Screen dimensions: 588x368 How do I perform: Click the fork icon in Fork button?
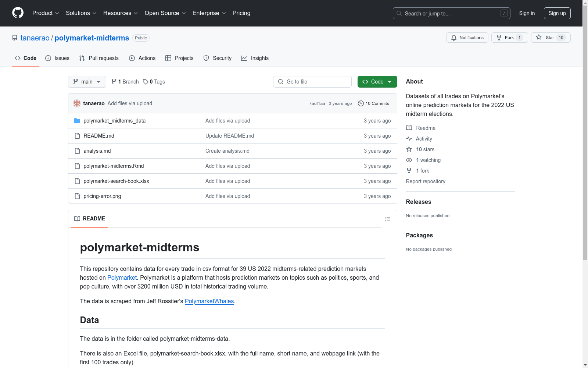pyautogui.click(x=499, y=38)
